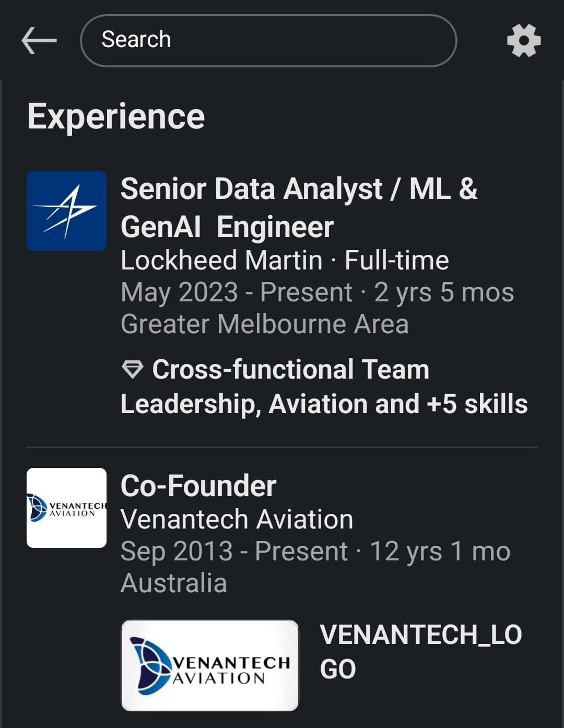
Task: Open settings via the gear icon
Action: pyautogui.click(x=524, y=41)
